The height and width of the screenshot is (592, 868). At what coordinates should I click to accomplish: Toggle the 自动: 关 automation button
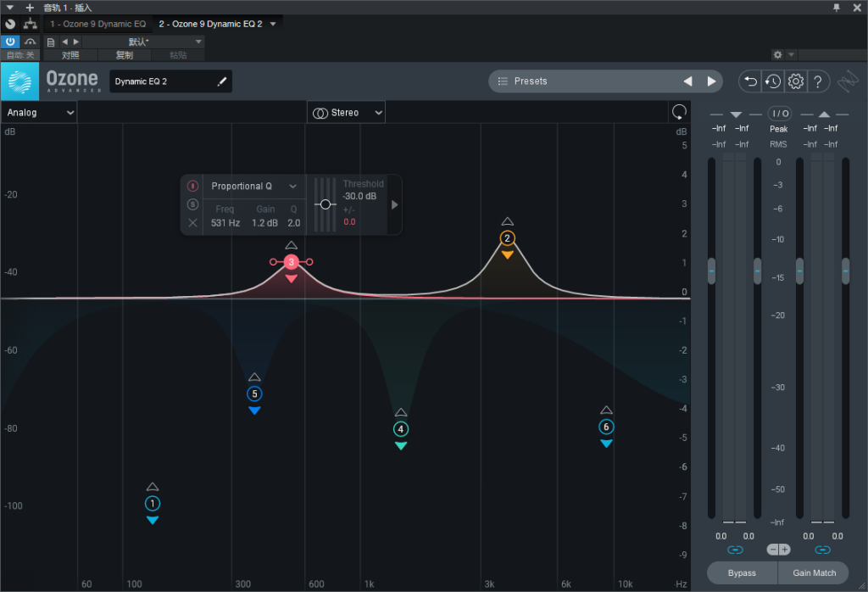[x=20, y=55]
